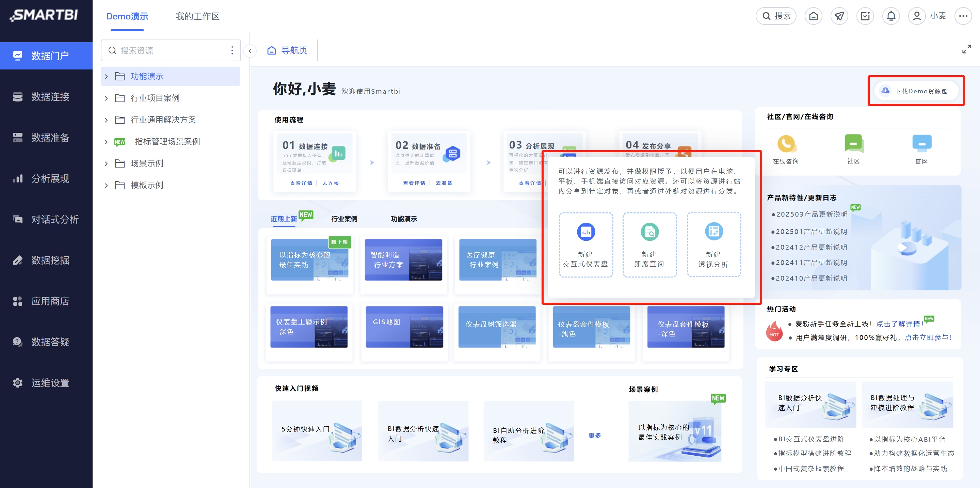
Task: Click the checklist task icon in top bar
Action: [865, 16]
